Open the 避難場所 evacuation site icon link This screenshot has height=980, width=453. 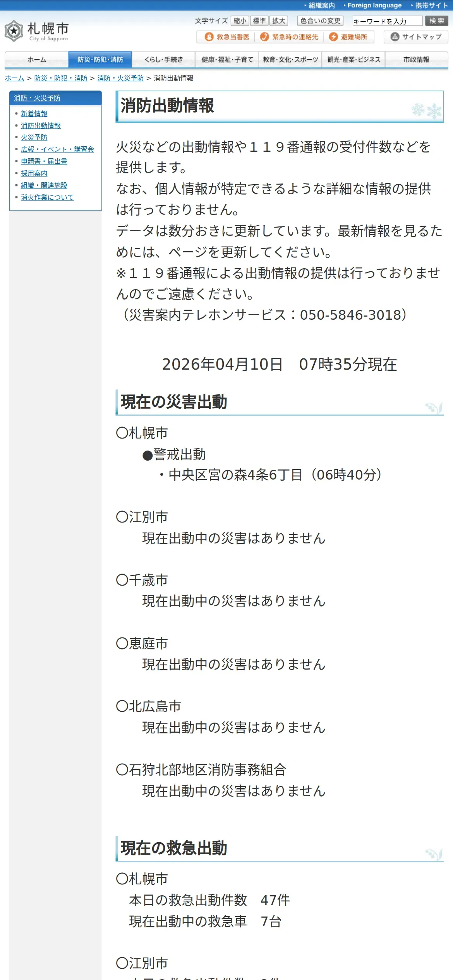348,37
